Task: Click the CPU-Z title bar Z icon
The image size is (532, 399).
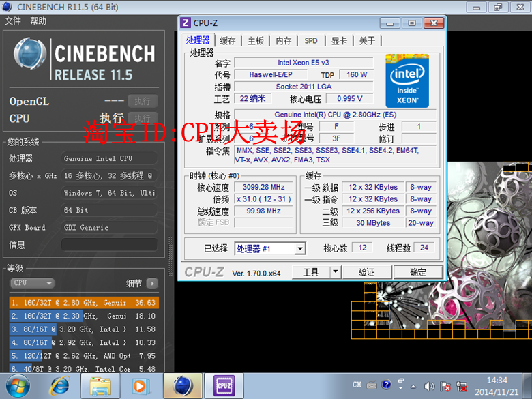Action: [x=186, y=23]
